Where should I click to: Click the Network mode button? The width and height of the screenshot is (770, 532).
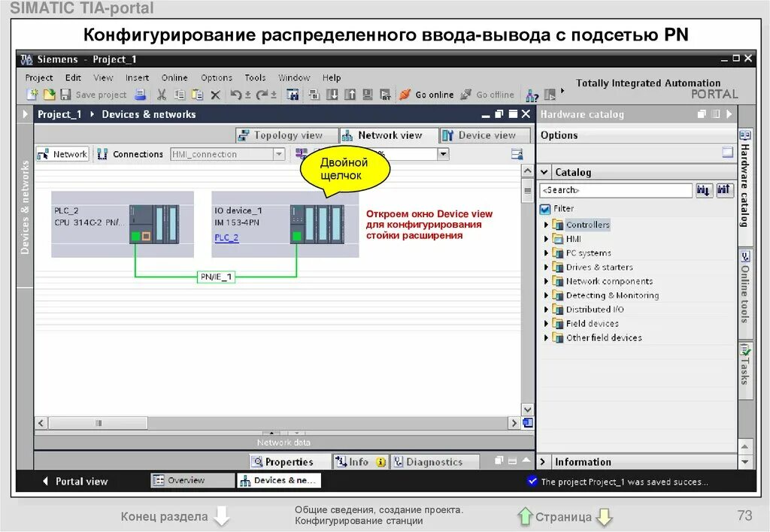[x=62, y=154]
